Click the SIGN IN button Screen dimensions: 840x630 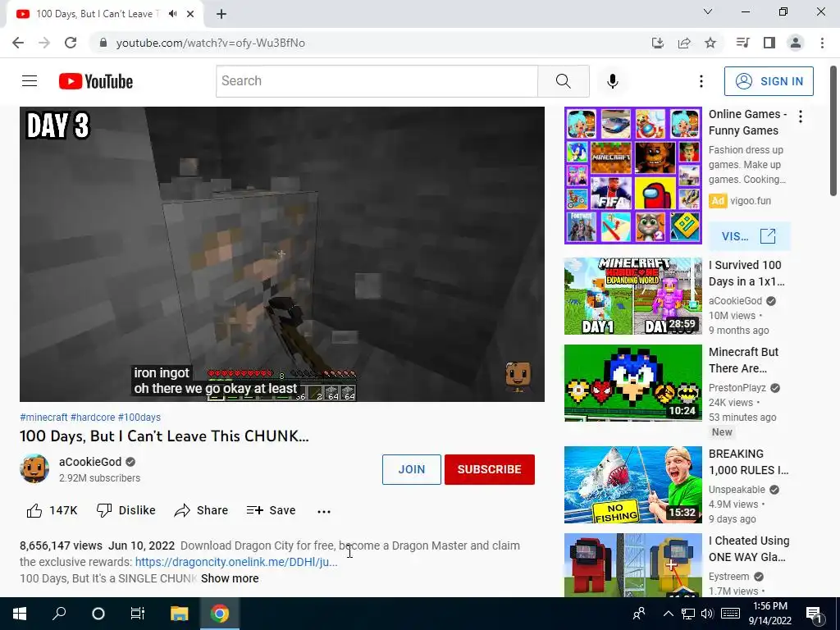tap(769, 81)
